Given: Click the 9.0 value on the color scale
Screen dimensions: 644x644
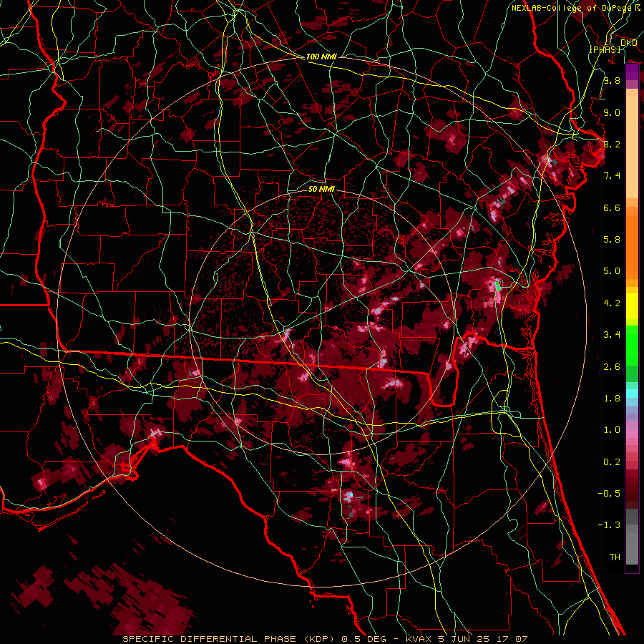Looking at the screenshot, I should (x=612, y=112).
